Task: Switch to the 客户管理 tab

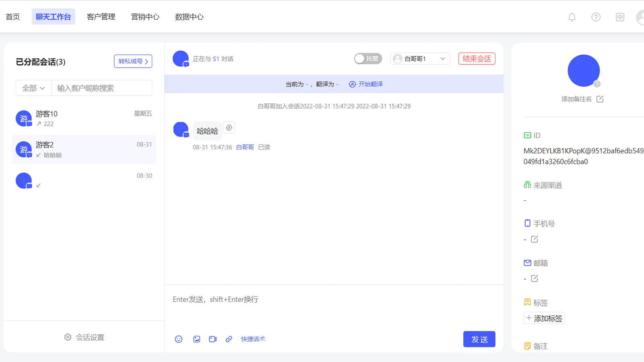Action: click(101, 17)
